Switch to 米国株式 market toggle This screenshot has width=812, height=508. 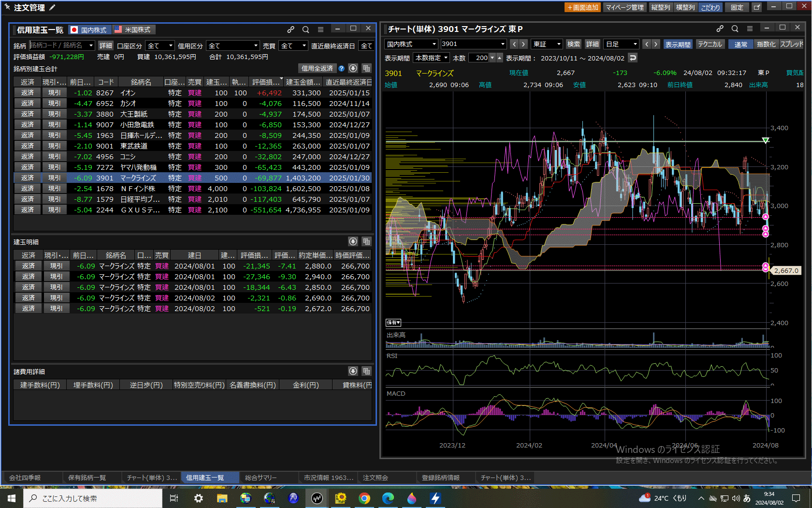click(133, 30)
